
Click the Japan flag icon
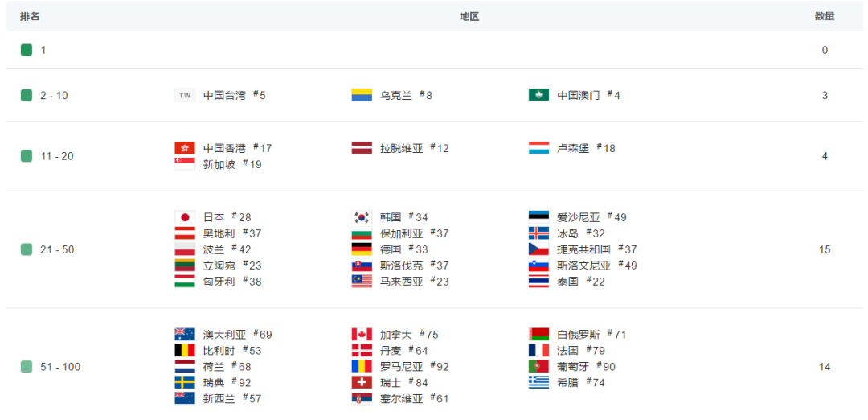pyautogui.click(x=184, y=217)
